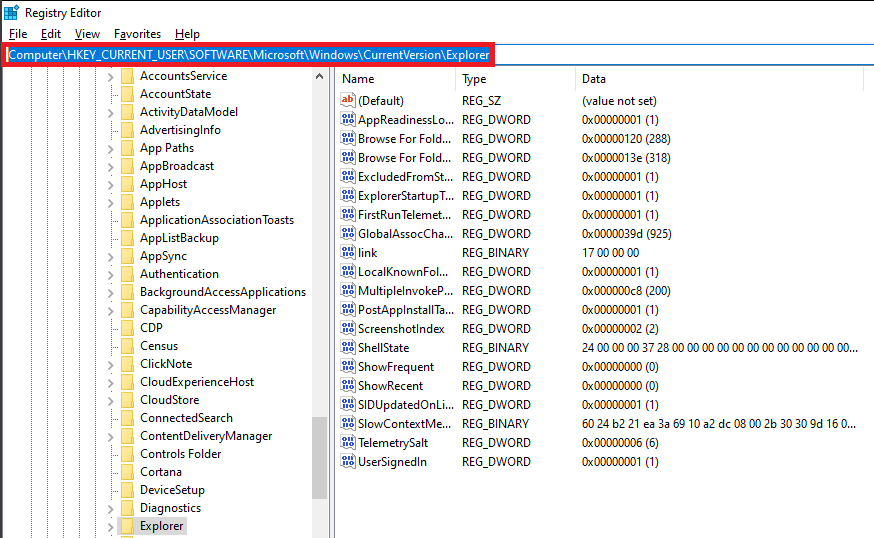Click the Explorer folder icon in tree
Viewport: 874px width, 538px height.
[127, 526]
